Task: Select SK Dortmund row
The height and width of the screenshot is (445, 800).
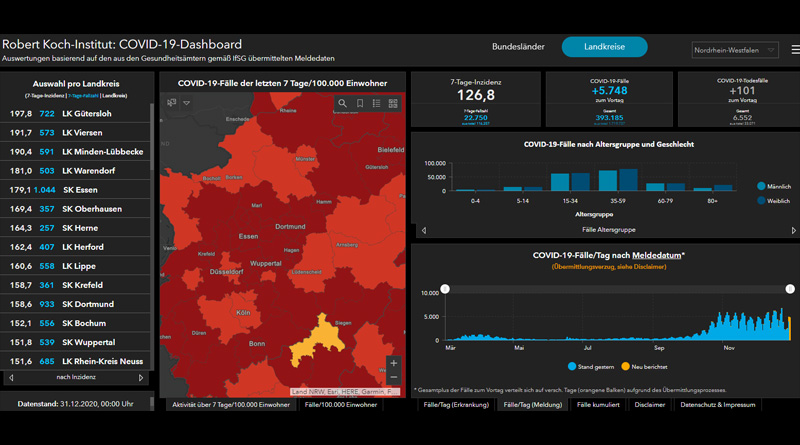Action: (76, 304)
